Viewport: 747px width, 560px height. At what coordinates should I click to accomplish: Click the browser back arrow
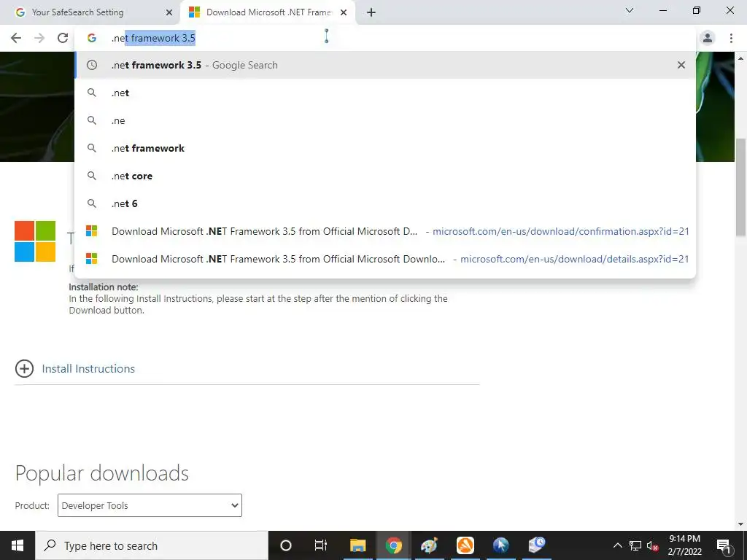16,38
